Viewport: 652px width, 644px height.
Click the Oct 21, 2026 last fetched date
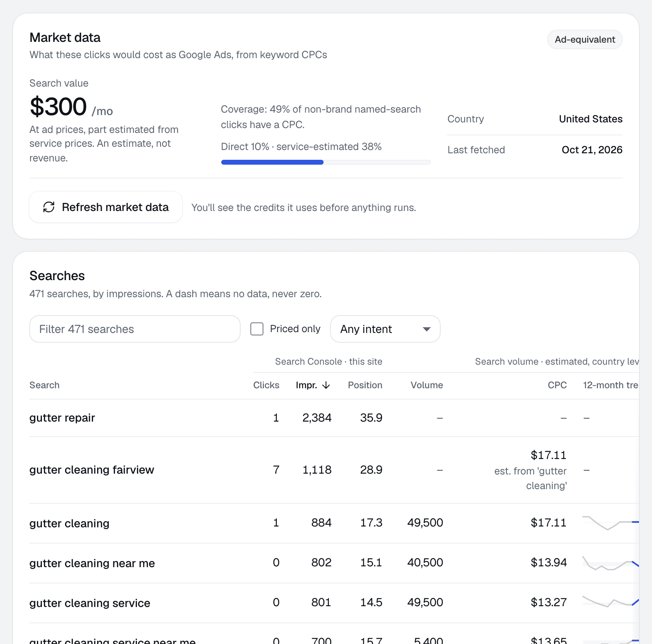(x=592, y=150)
